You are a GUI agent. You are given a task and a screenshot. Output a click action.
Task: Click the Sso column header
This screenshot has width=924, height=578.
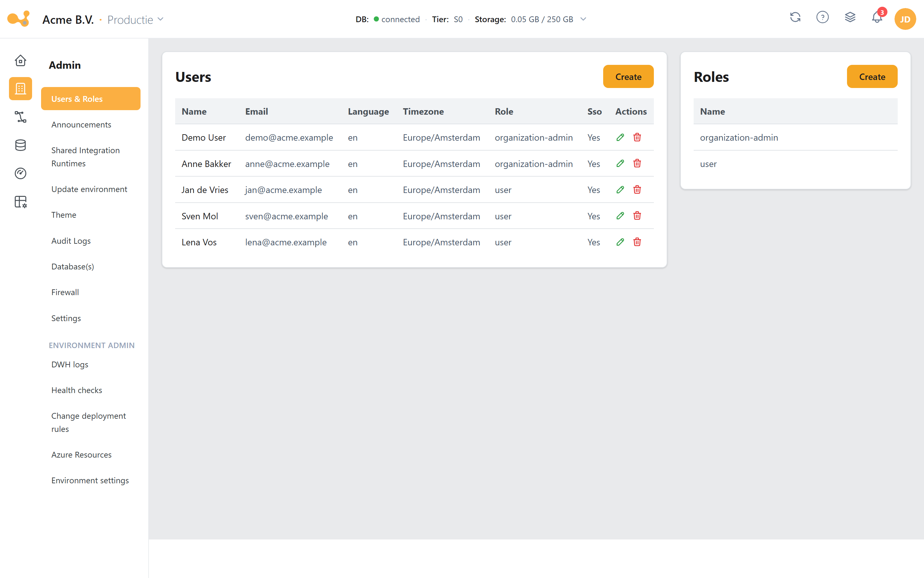pos(594,111)
